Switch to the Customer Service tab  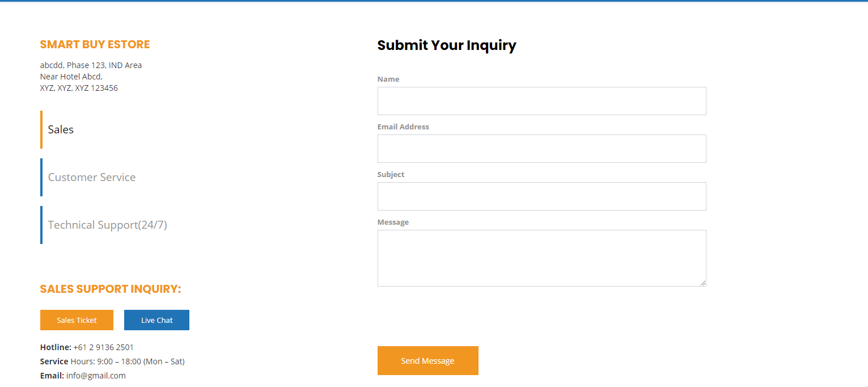point(91,177)
